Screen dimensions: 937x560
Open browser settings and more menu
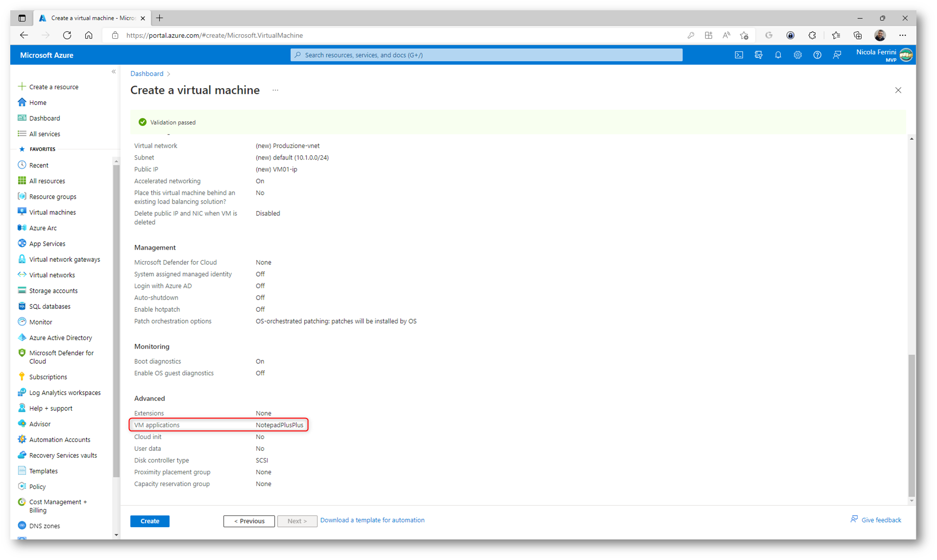point(902,35)
